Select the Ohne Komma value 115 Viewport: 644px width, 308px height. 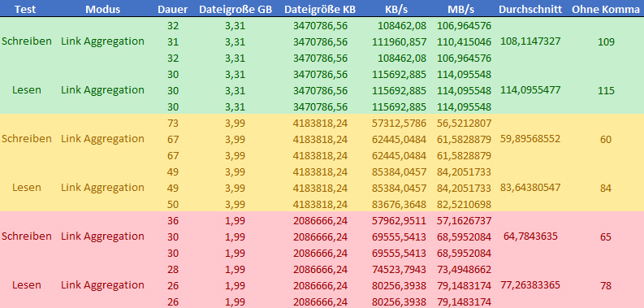(x=606, y=91)
